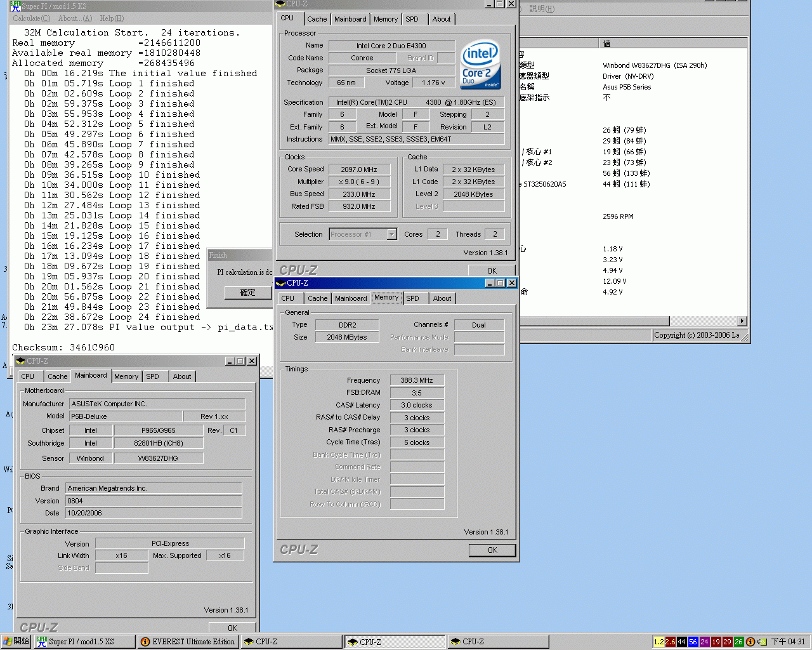
Task: Click the memory Frequency value 388.3 MHz
Action: coord(417,380)
